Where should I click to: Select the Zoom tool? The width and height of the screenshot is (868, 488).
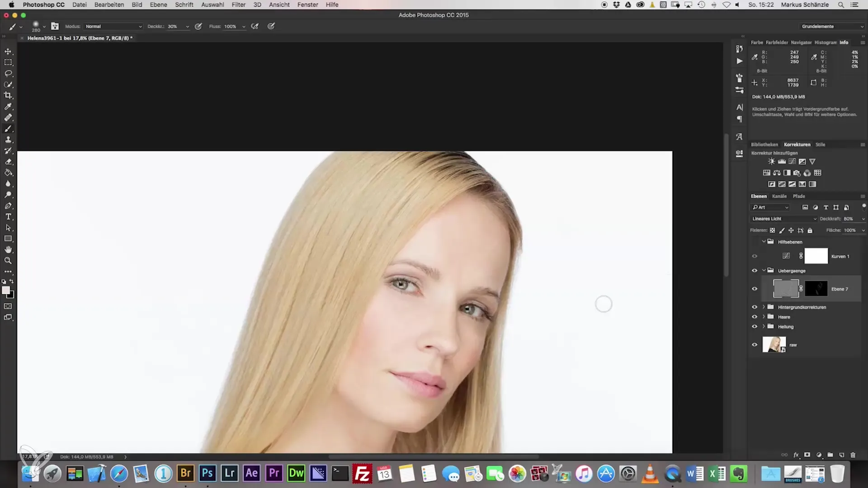(8, 261)
